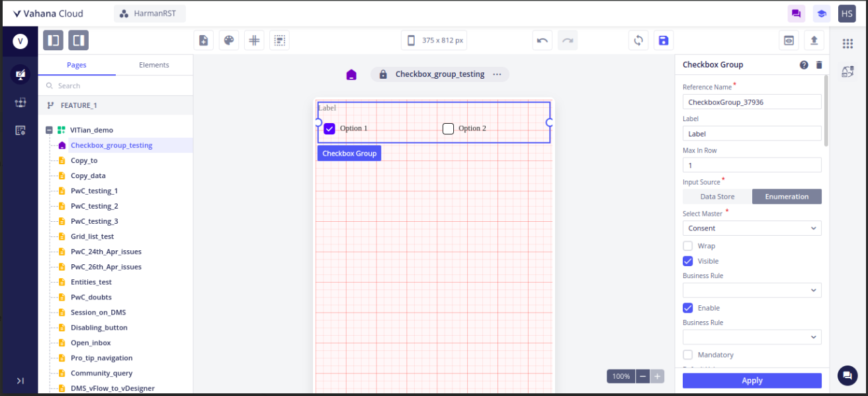Open the preview eye icon
Screen dimensions: 868x396
pyautogui.click(x=789, y=40)
